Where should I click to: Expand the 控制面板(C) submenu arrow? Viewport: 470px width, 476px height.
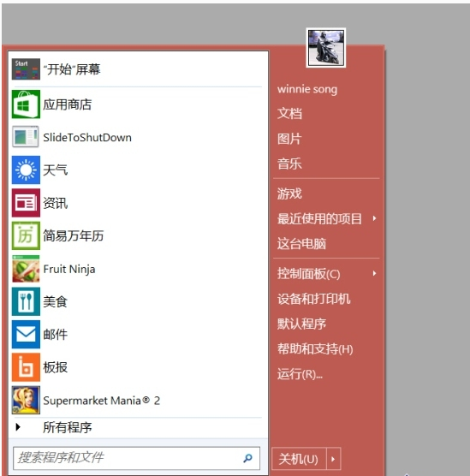(x=374, y=273)
